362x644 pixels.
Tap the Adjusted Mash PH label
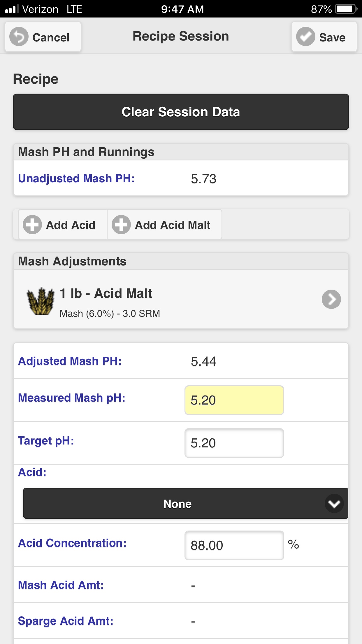[x=70, y=361]
